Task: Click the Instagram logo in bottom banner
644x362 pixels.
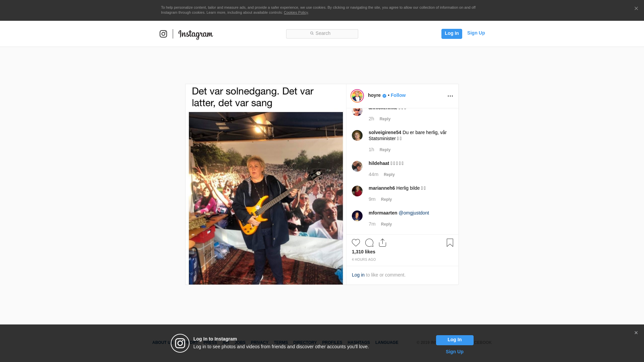Action: click(180, 343)
